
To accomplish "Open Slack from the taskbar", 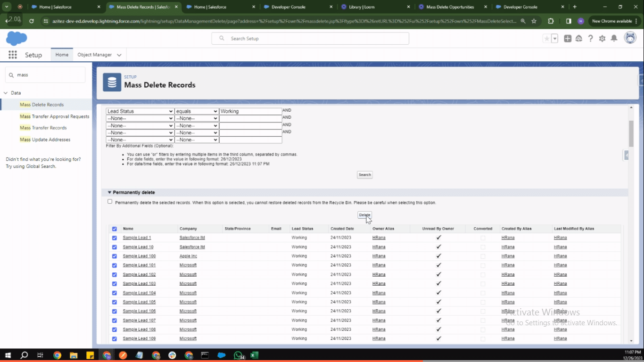I will (x=172, y=355).
